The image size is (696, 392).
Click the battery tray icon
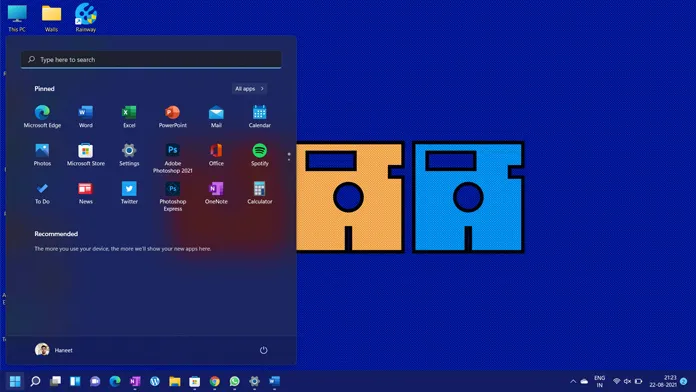pos(638,381)
